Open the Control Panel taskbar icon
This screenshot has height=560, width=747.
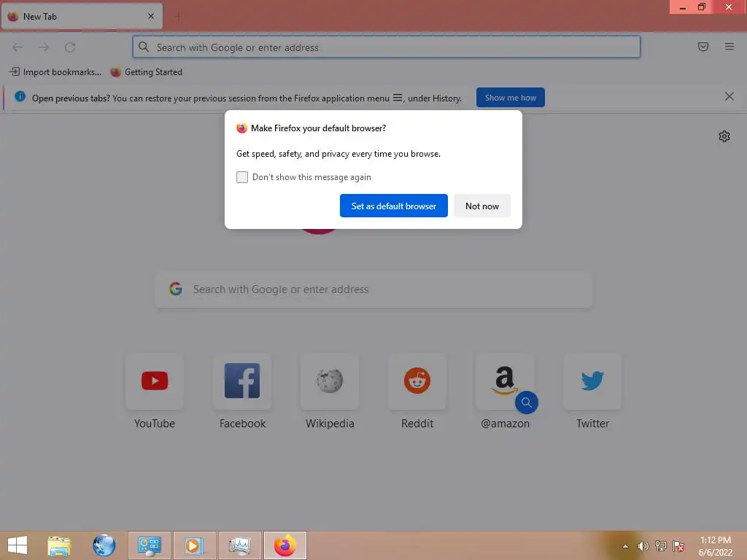click(149, 545)
